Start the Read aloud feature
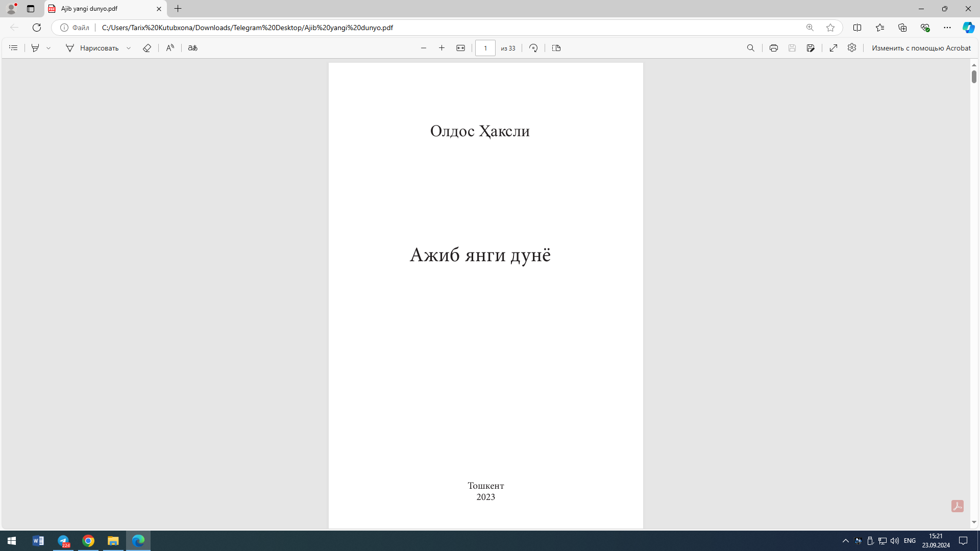 tap(170, 48)
